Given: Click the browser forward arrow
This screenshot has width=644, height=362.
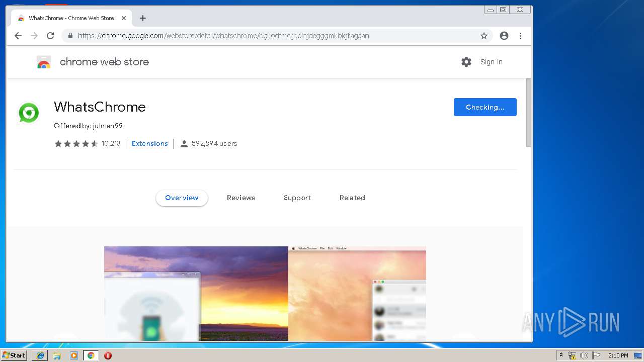Looking at the screenshot, I should [x=34, y=36].
